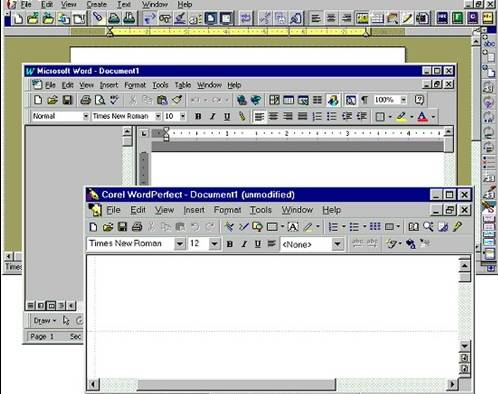
Task: Toggle Bold in Word formatting toolbar
Action: 198,116
